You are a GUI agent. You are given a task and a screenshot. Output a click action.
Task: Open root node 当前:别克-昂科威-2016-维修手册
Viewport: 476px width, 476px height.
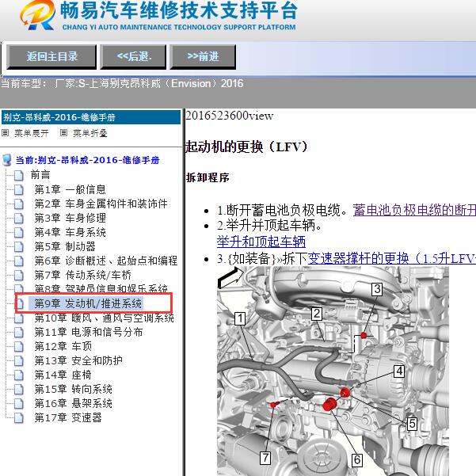87,160
